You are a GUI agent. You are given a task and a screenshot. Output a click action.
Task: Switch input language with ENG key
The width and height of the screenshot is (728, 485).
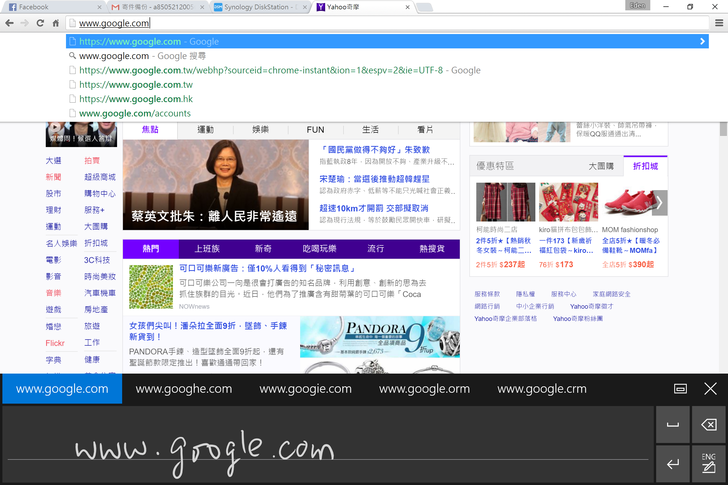(x=709, y=463)
